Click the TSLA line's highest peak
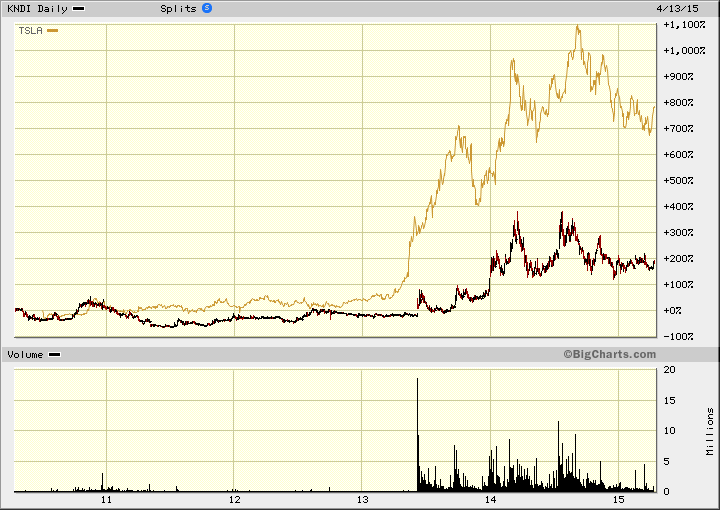This screenshot has height=510, width=720. pos(578,26)
